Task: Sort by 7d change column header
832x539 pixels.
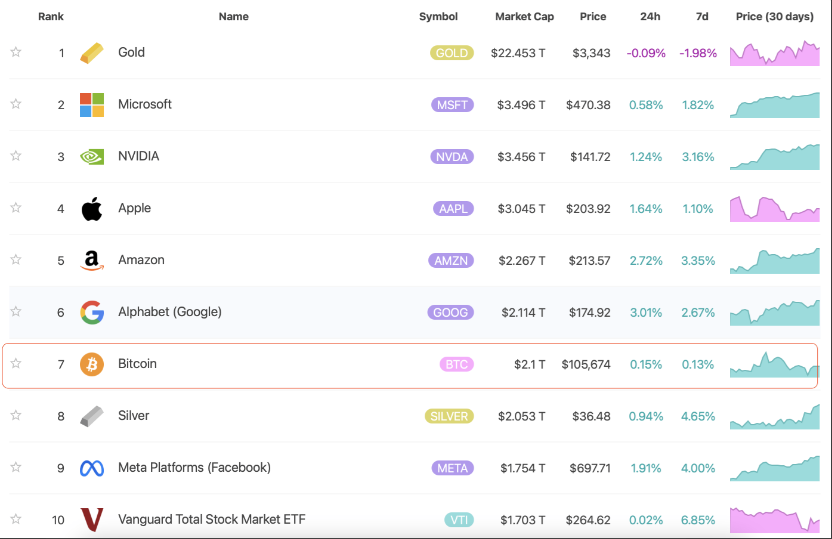Action: (702, 16)
